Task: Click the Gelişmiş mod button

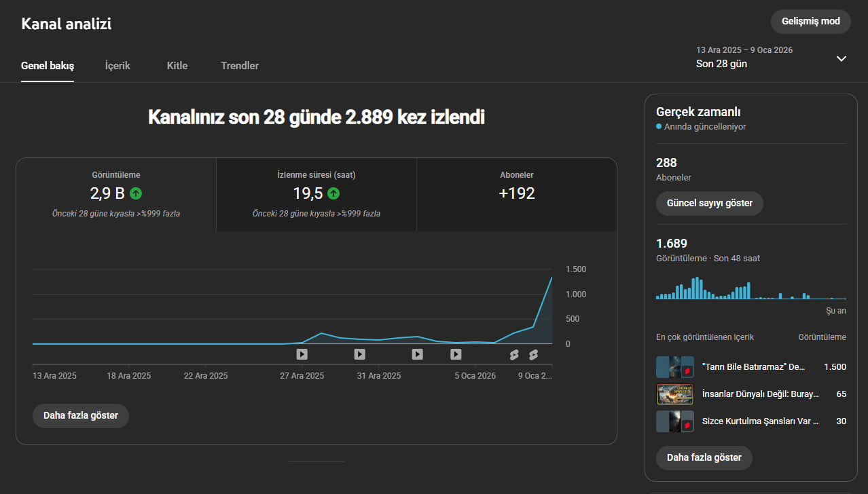Action: tap(811, 21)
